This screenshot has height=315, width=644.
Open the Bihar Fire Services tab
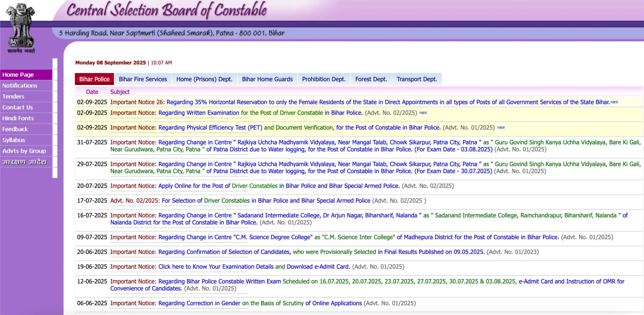(143, 79)
